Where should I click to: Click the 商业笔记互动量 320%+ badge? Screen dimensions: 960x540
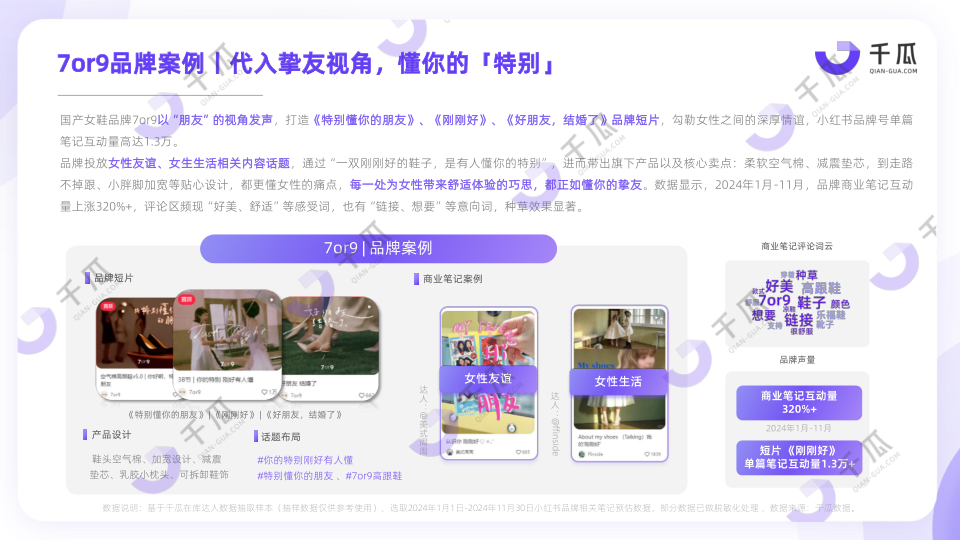pyautogui.click(x=799, y=402)
